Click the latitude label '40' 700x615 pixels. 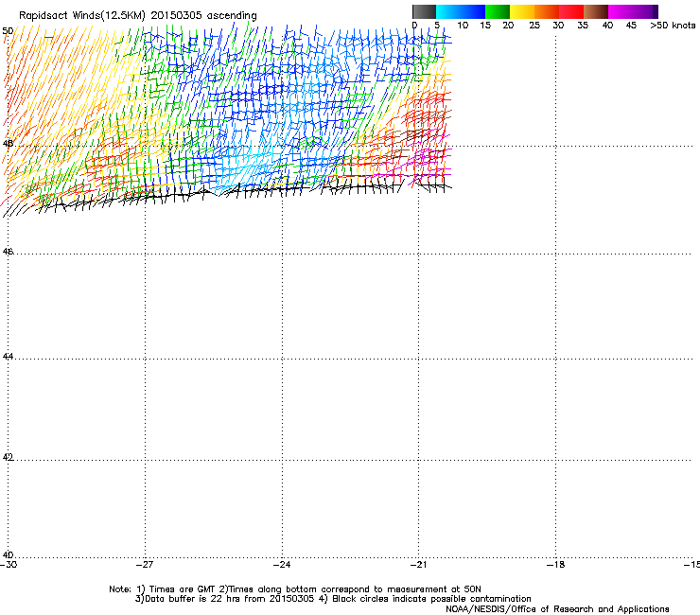click(8, 555)
